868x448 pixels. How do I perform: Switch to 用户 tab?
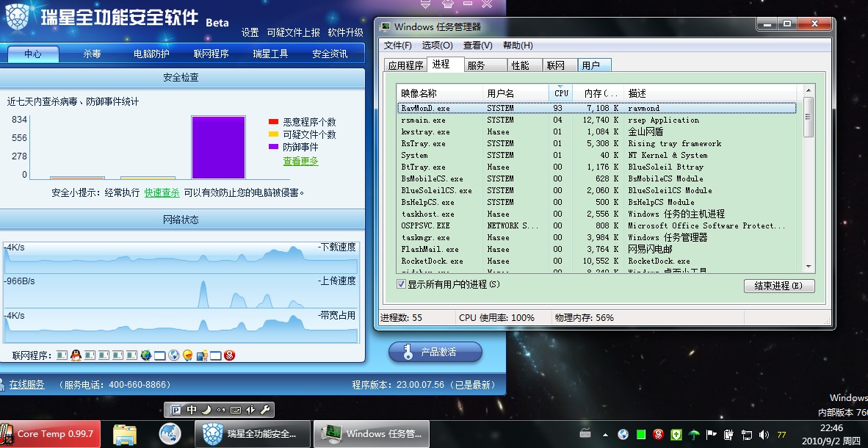[595, 65]
